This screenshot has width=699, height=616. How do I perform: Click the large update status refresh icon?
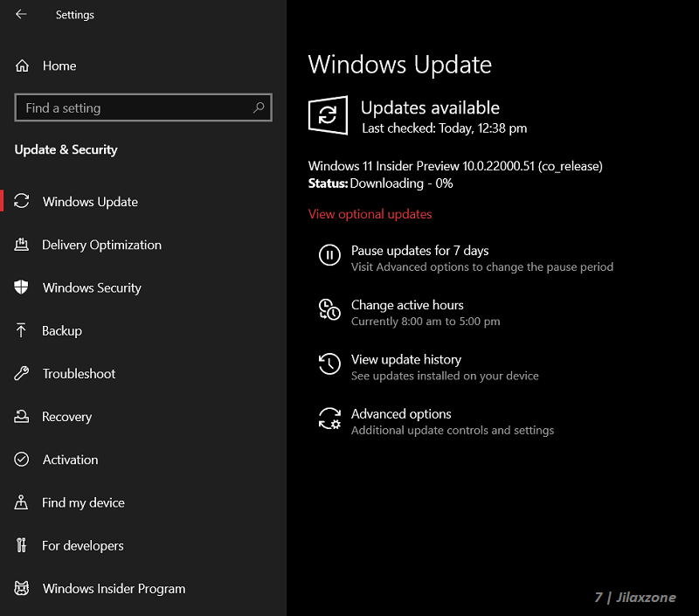coord(329,115)
